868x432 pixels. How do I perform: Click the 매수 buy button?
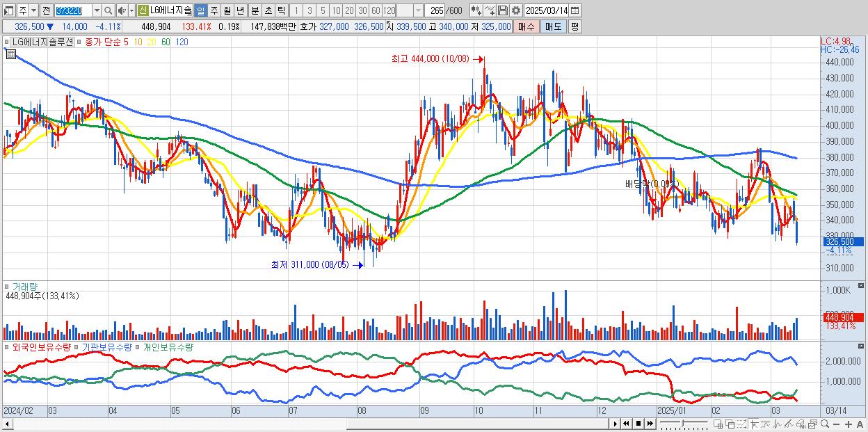pyautogui.click(x=527, y=26)
